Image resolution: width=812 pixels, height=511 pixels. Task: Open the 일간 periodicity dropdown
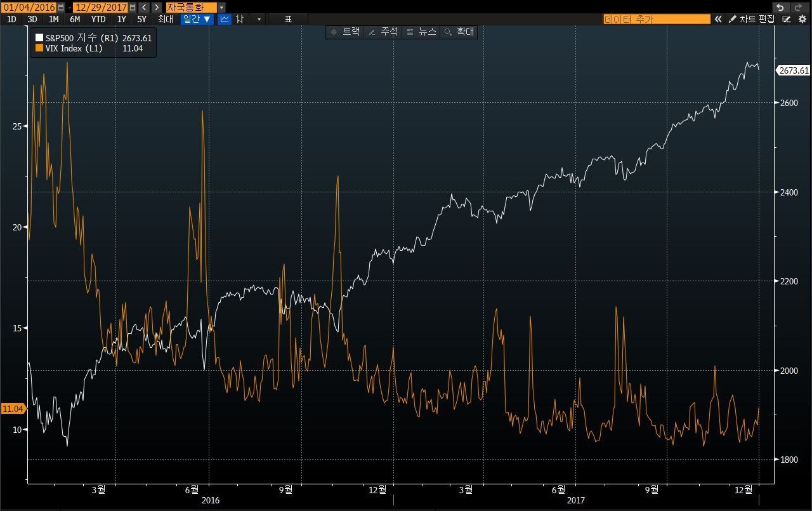coord(197,19)
